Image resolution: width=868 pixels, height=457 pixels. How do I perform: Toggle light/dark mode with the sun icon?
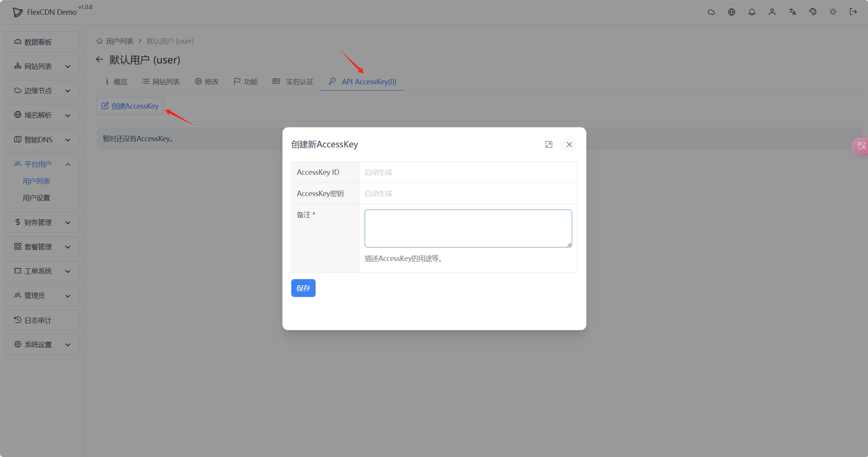point(833,12)
